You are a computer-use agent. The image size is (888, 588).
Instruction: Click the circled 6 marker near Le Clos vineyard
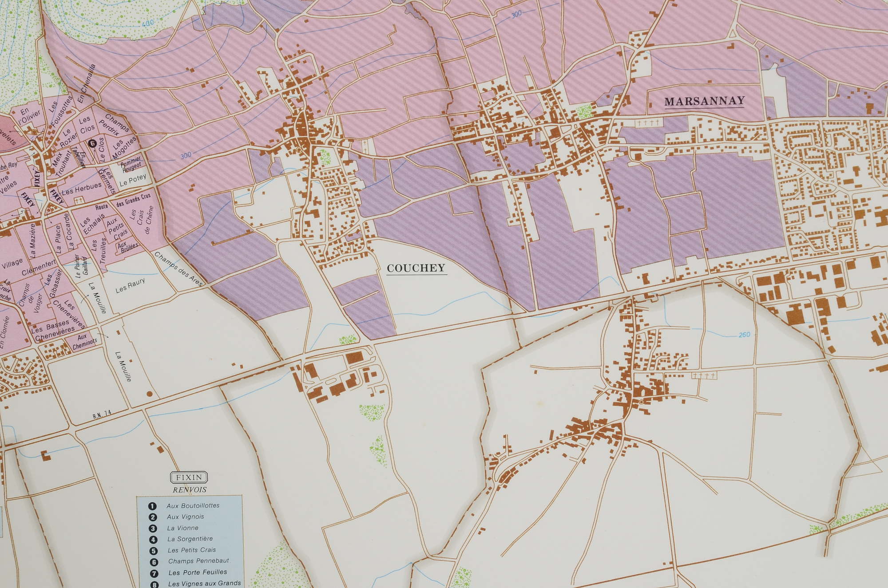pos(93,143)
